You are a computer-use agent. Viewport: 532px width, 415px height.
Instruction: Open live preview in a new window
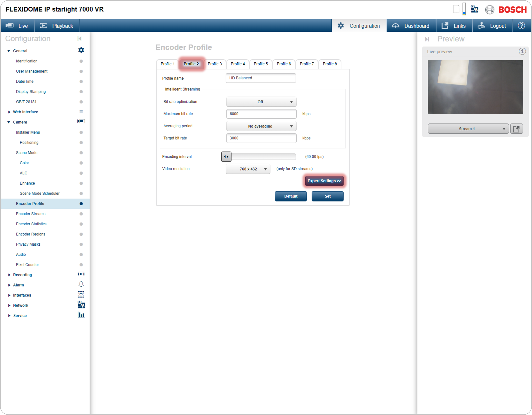click(x=516, y=129)
